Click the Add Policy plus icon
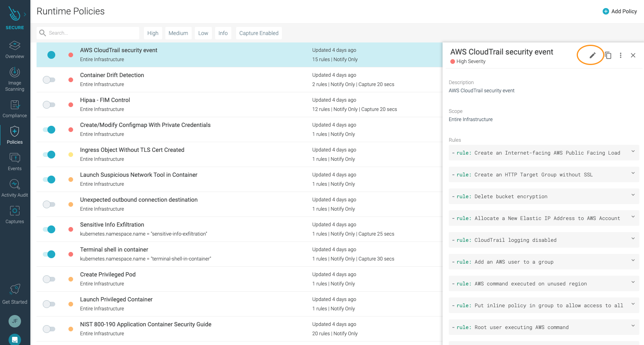 click(x=605, y=11)
